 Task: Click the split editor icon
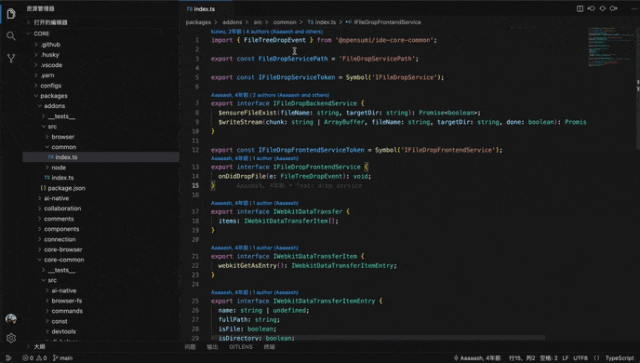pyautogui.click(x=580, y=9)
